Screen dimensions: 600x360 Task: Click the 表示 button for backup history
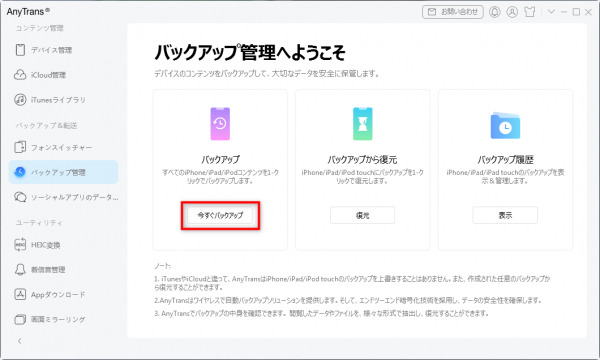[x=505, y=215]
